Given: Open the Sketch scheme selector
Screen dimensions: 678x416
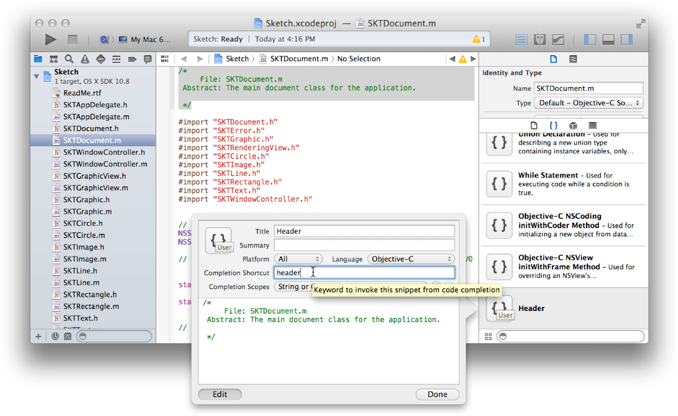Looking at the screenshot, I should coord(104,40).
